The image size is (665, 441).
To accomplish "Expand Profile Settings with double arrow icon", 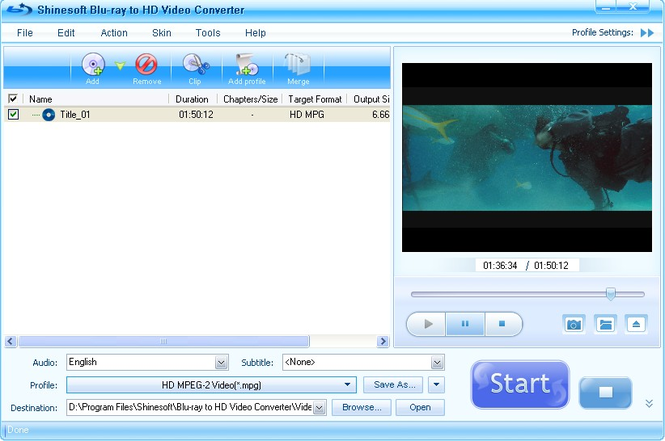I will (x=647, y=33).
